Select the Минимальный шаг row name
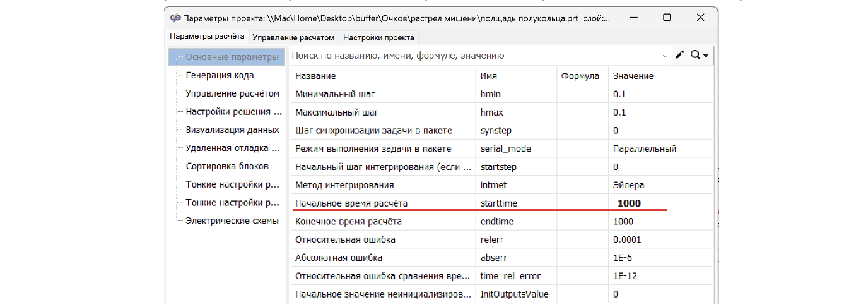Image resolution: width=868 pixels, height=307 pixels. point(335,94)
